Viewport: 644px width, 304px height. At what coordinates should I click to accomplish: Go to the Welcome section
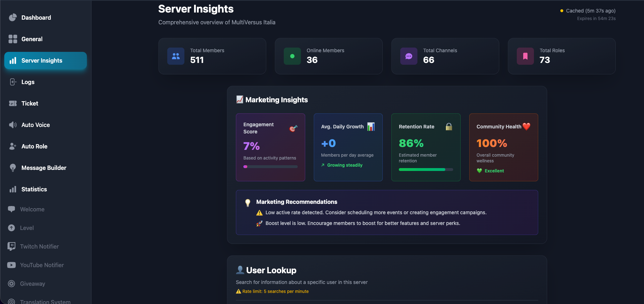click(x=32, y=209)
